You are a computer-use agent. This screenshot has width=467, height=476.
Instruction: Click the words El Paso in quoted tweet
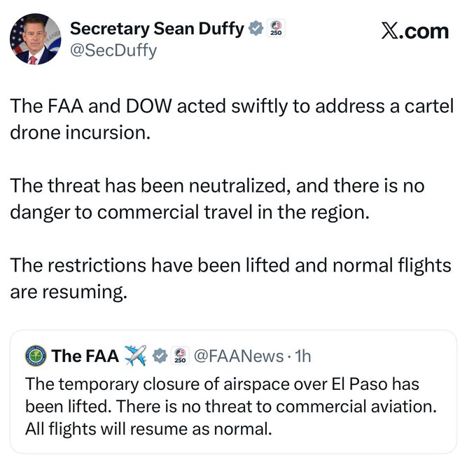[x=338, y=384]
